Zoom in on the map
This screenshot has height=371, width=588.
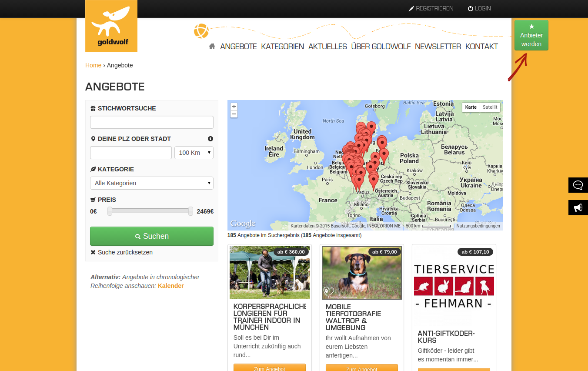pyautogui.click(x=234, y=107)
